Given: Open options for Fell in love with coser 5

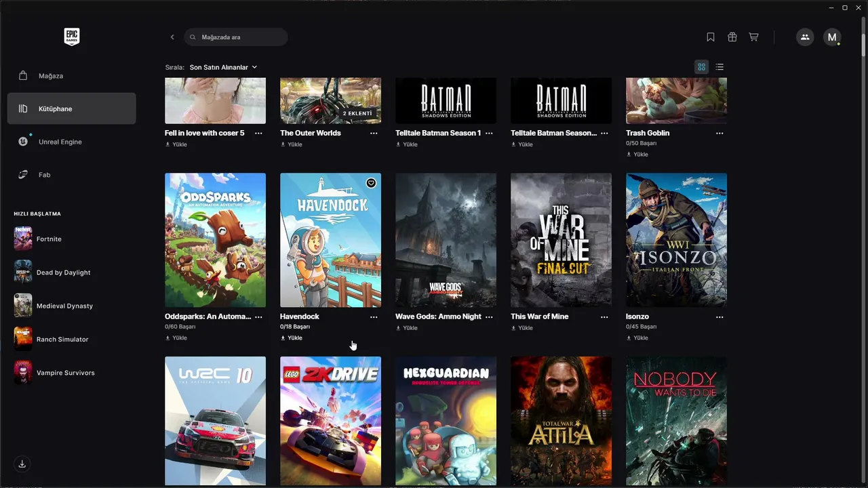Looking at the screenshot, I should click(x=258, y=133).
